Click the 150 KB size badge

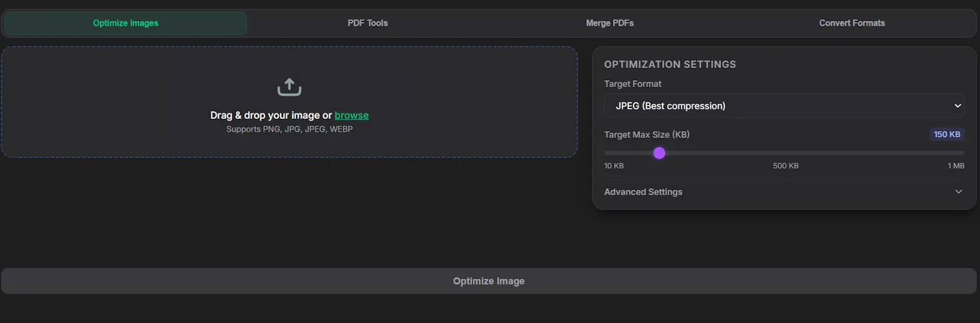(947, 134)
